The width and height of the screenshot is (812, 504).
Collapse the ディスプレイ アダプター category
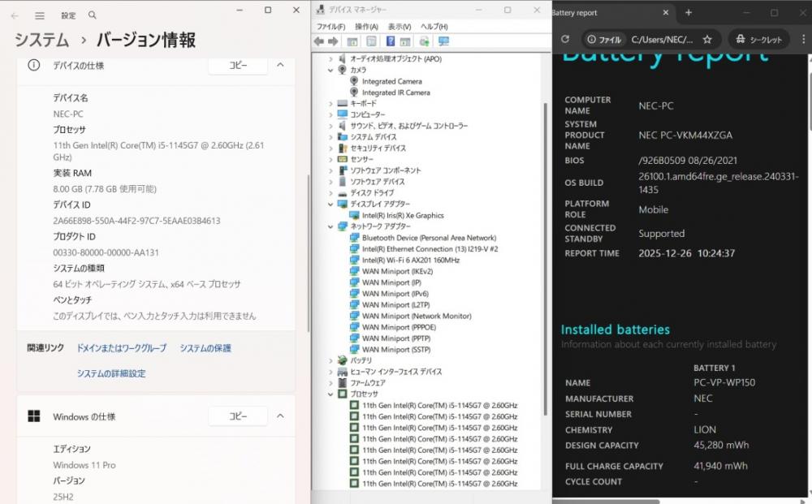(330, 205)
